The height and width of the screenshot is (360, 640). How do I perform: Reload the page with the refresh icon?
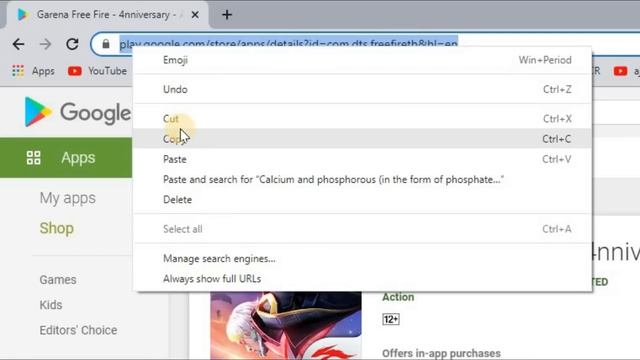point(72,44)
